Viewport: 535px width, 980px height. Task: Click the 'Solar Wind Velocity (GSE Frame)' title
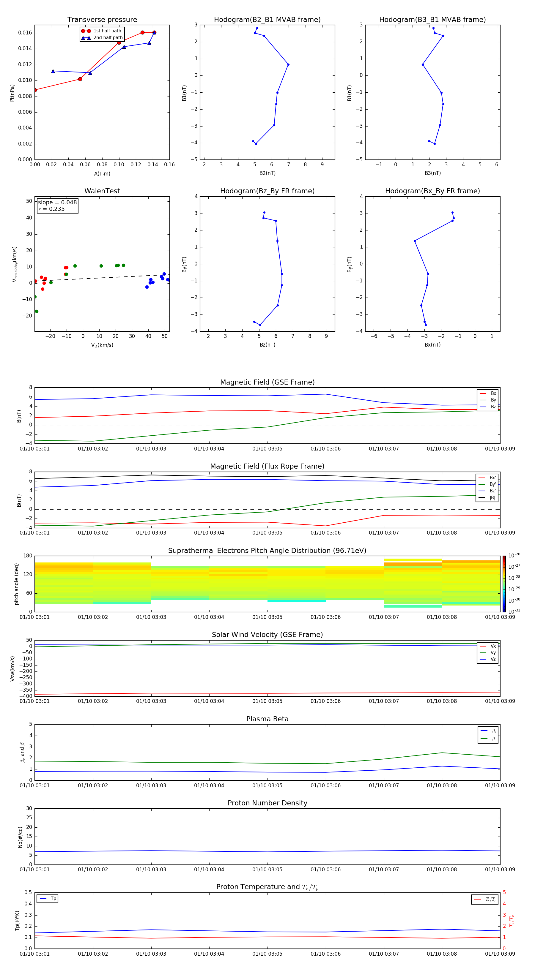pos(267,635)
